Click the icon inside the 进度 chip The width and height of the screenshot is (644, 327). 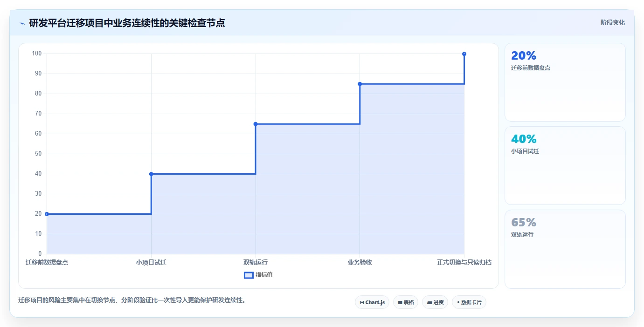click(x=429, y=303)
